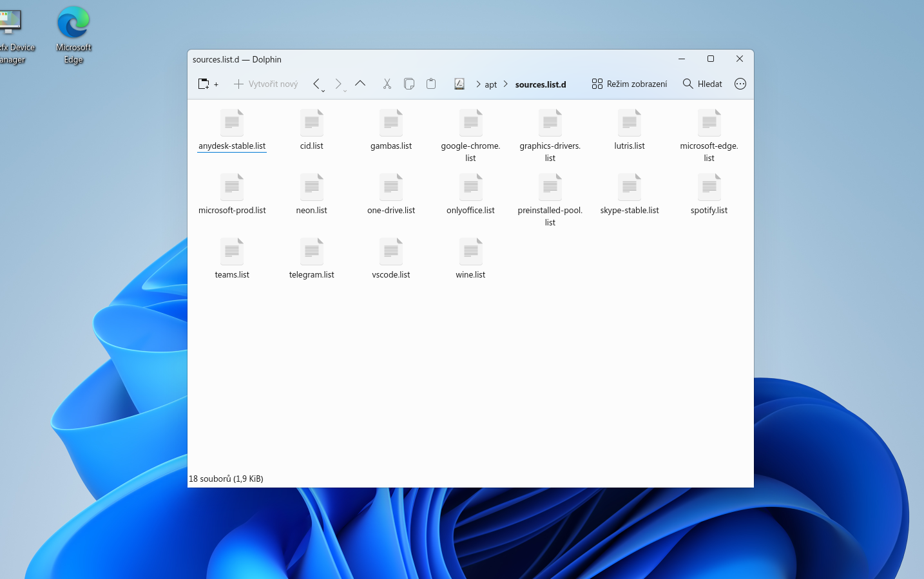Maximize the Dolphin window
The width and height of the screenshot is (924, 579).
[x=711, y=59]
